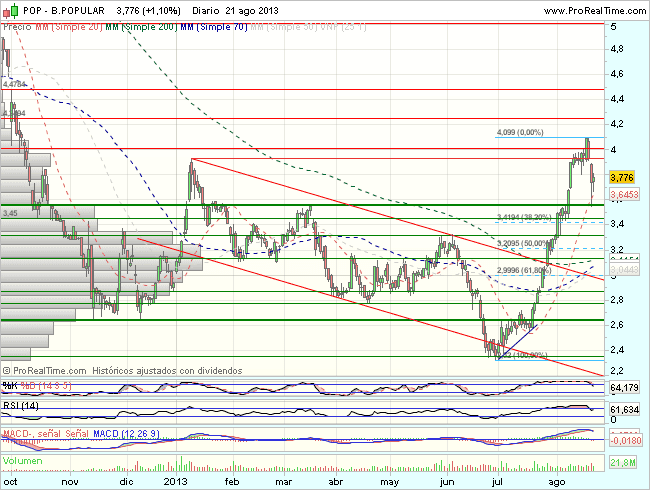Select the faded MM [Simple 50] legend entry
650x490 pixels.
(x=284, y=27)
